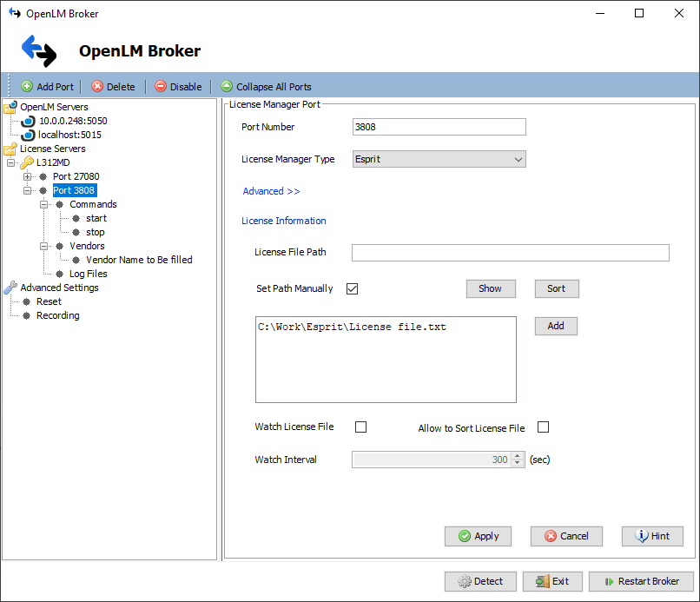Click into the Port Number field
Screen dimensions: 700x602
pyautogui.click(x=439, y=127)
